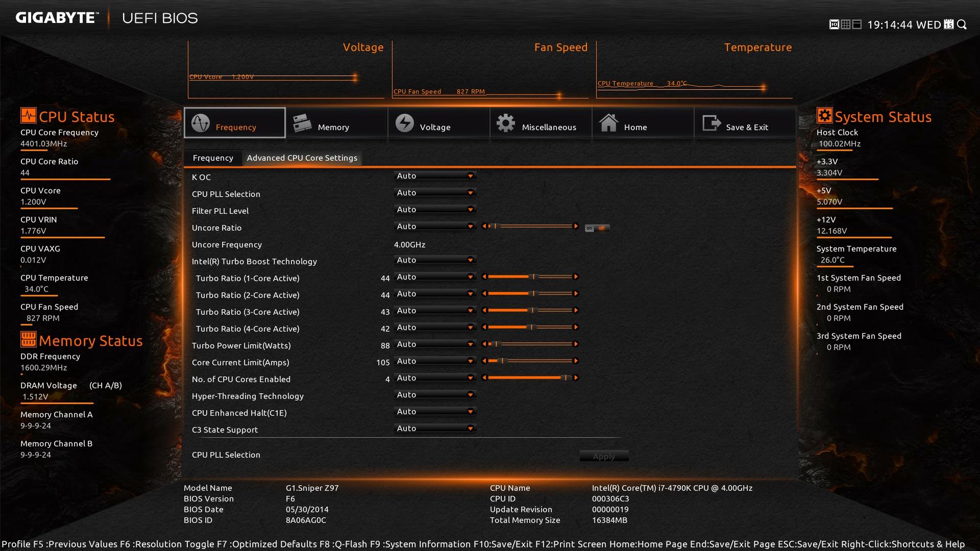Click the window layout icon in top bar

(x=857, y=25)
